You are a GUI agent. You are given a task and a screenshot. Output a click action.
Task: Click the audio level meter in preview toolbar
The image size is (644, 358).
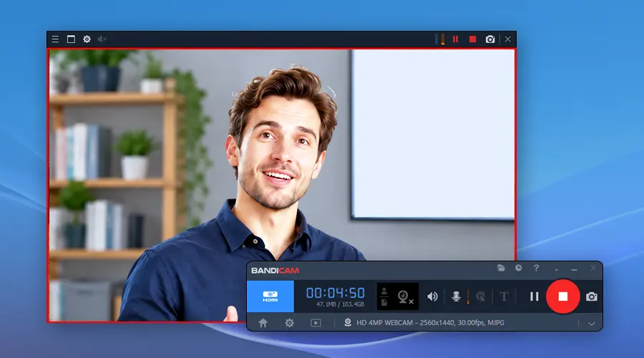[440, 39]
